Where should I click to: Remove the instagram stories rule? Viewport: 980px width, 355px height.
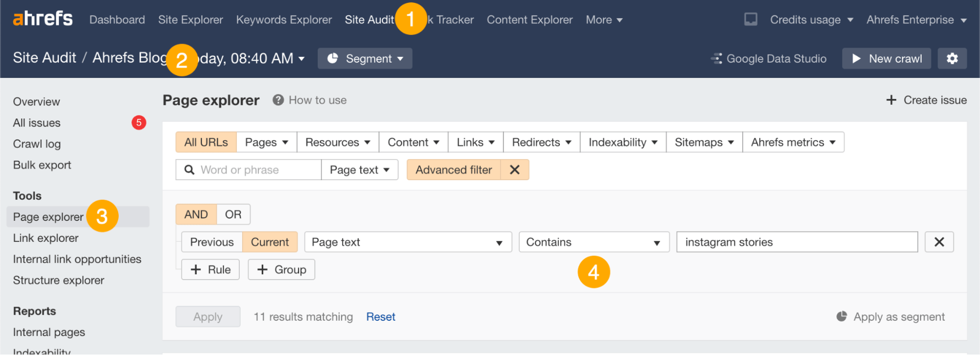pos(939,242)
